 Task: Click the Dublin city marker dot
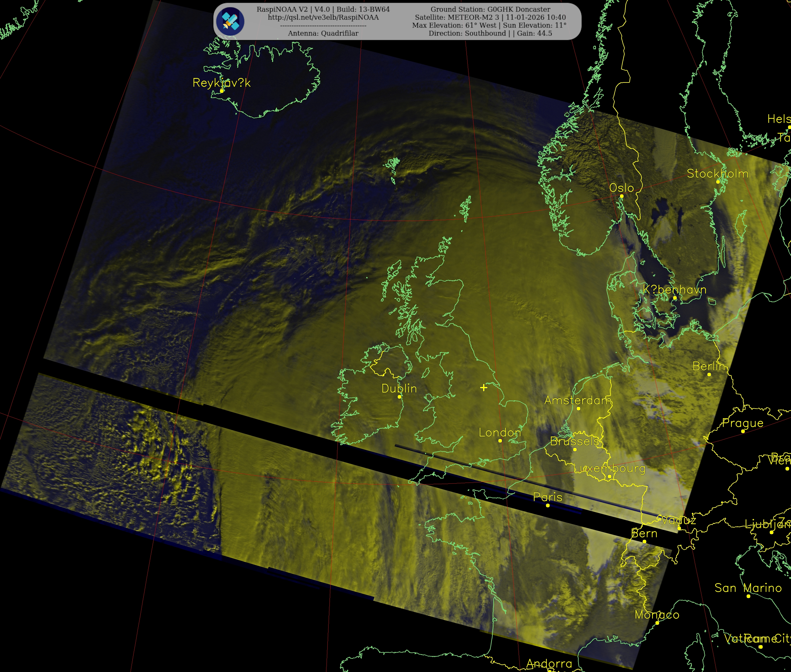click(x=400, y=397)
